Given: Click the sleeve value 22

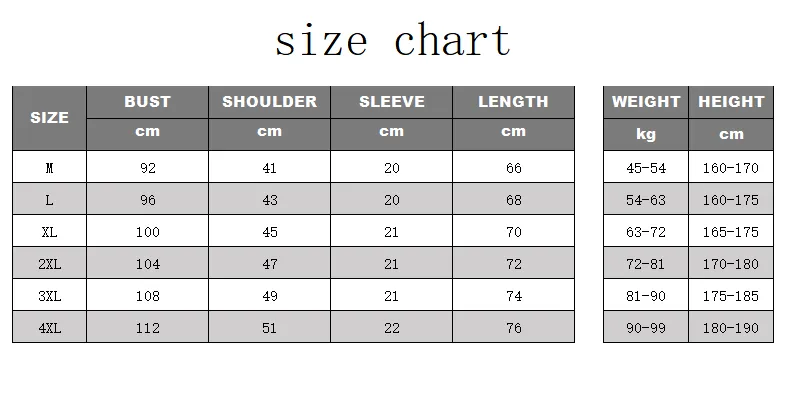Looking at the screenshot, I should pyautogui.click(x=391, y=328).
